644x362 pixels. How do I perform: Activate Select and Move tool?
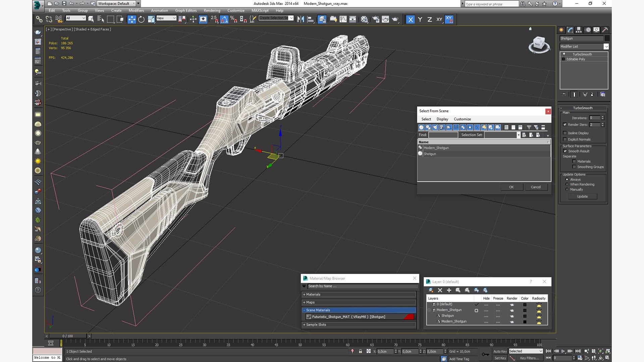132,19
